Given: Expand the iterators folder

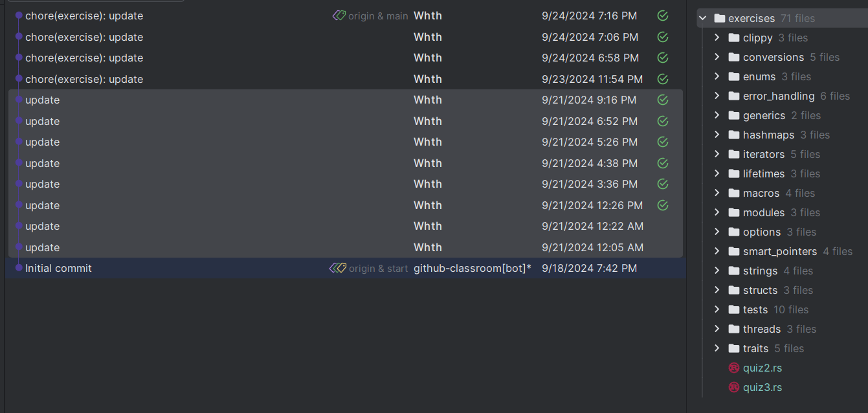Looking at the screenshot, I should tap(717, 154).
